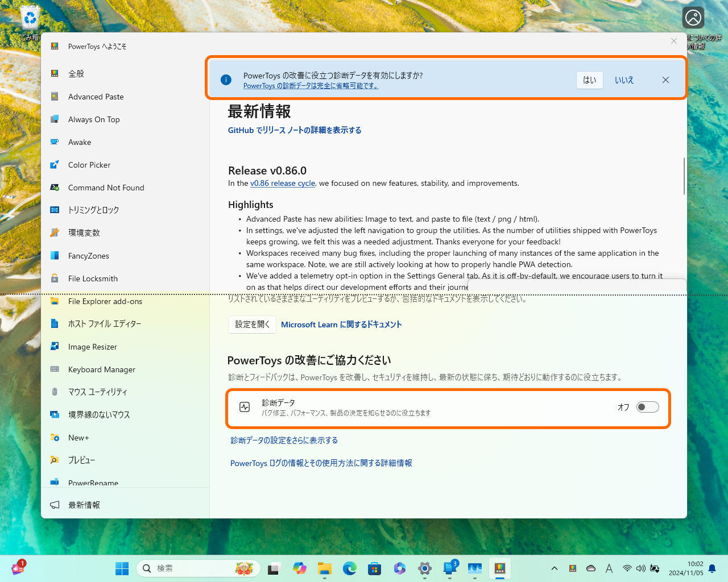
Task: Select PowerRename in the sidebar
Action: pos(125,482)
